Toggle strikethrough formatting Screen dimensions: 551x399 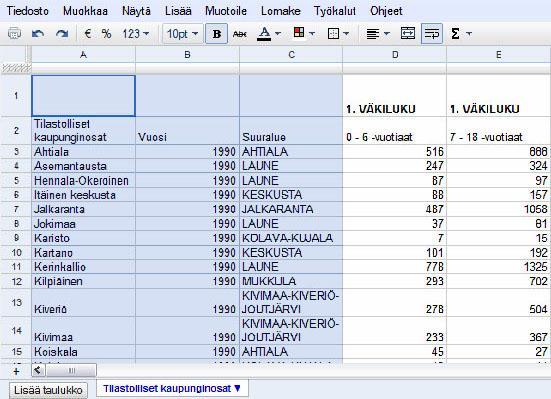240,34
